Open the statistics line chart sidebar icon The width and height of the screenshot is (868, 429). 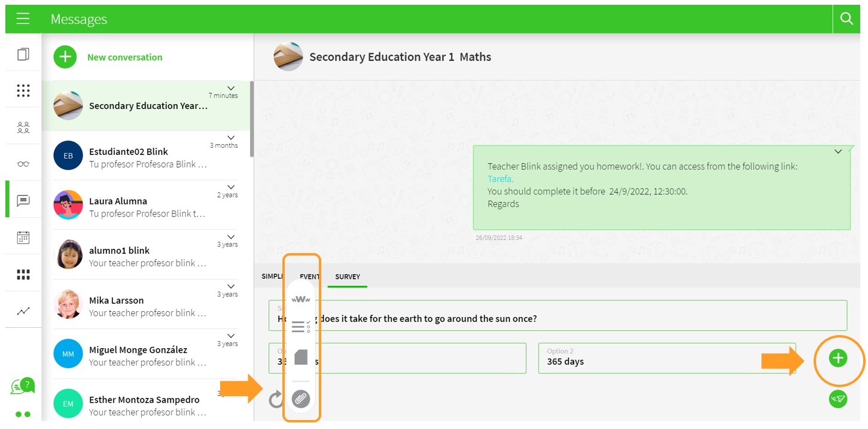pyautogui.click(x=23, y=311)
